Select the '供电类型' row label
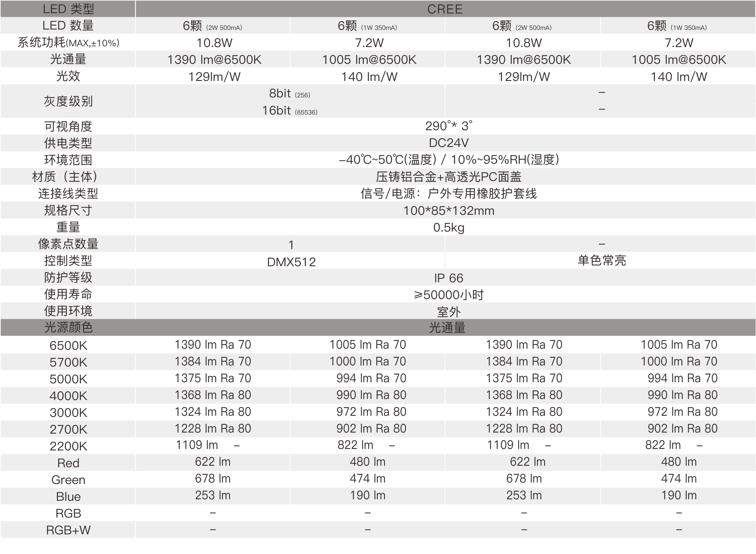Viewport: 756px width, 554px height. click(68, 143)
